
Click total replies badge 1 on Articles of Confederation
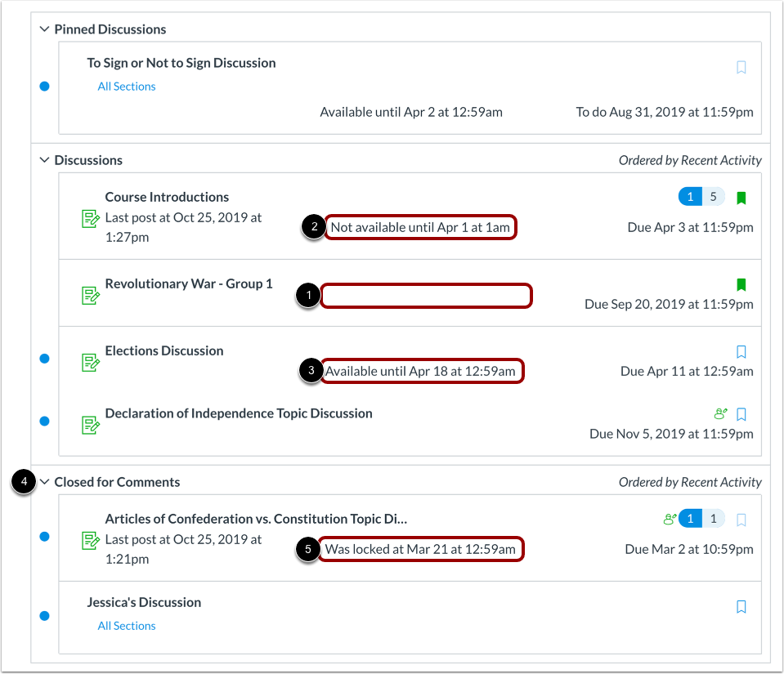(714, 519)
